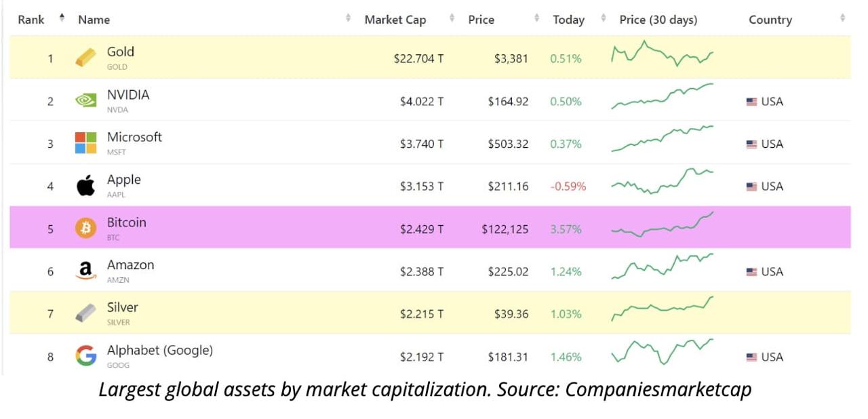Click the Gold bar icon
868x419 pixels.
(85, 58)
